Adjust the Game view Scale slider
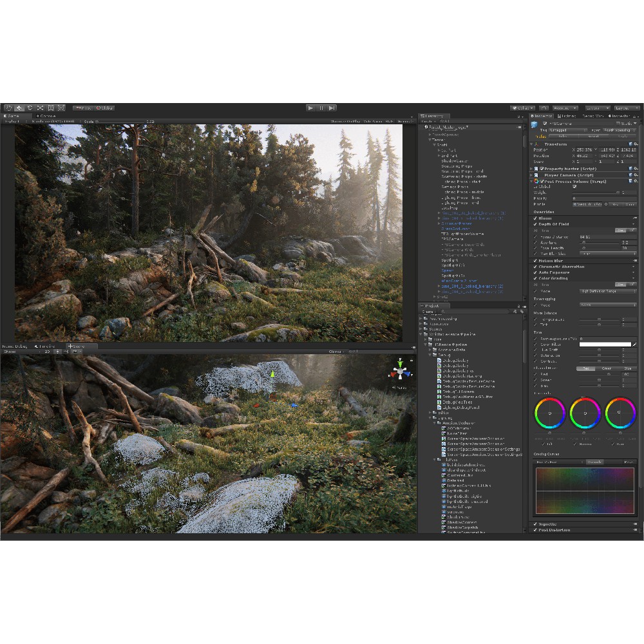644x644 pixels. [122, 122]
